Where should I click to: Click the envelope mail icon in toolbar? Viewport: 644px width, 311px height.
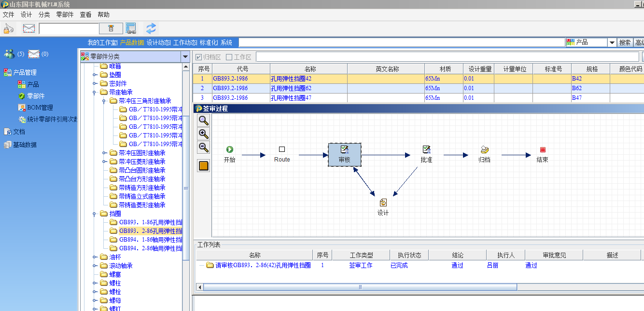(29, 28)
